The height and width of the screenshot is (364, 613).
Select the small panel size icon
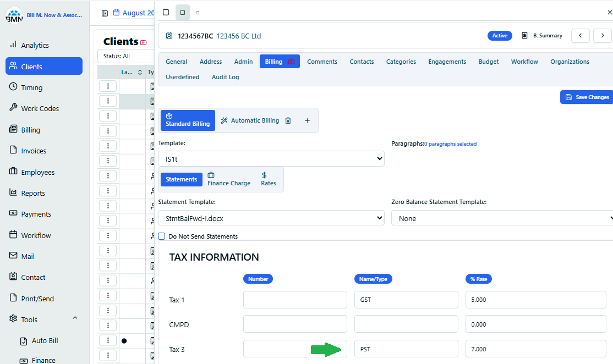point(198,13)
